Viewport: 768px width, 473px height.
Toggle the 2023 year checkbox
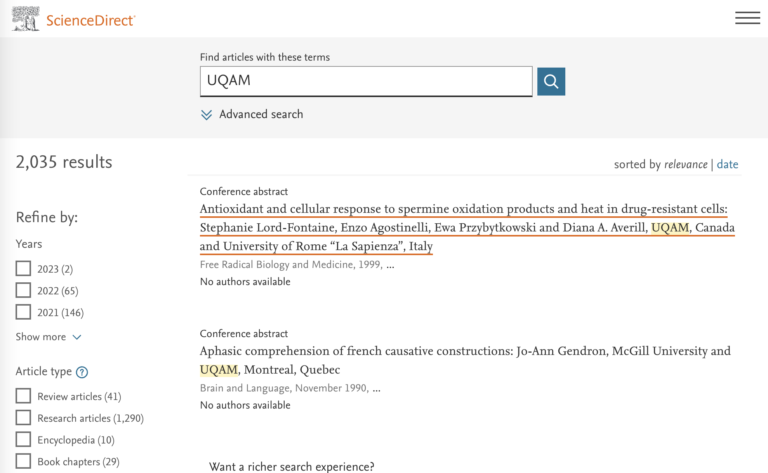pyautogui.click(x=23, y=269)
